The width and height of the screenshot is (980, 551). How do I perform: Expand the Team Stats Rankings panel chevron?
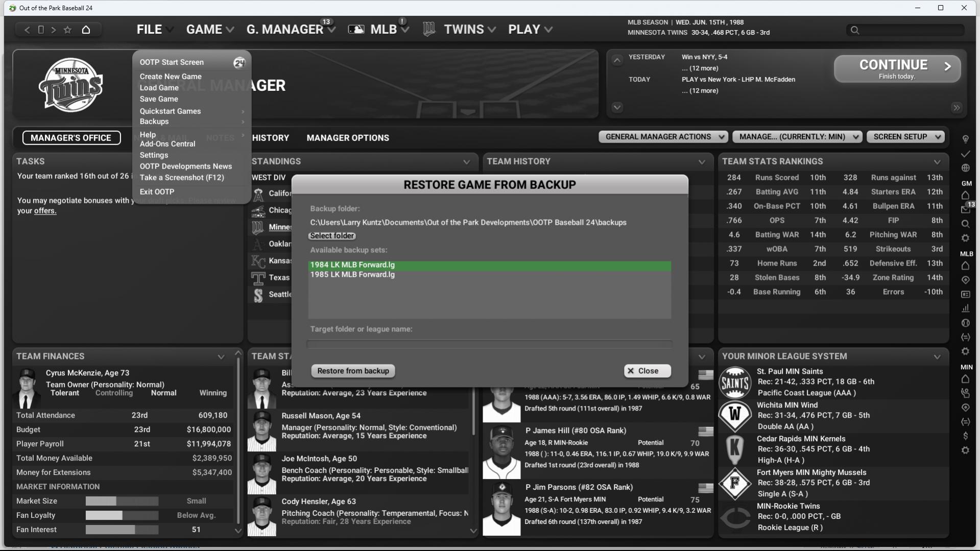point(937,162)
